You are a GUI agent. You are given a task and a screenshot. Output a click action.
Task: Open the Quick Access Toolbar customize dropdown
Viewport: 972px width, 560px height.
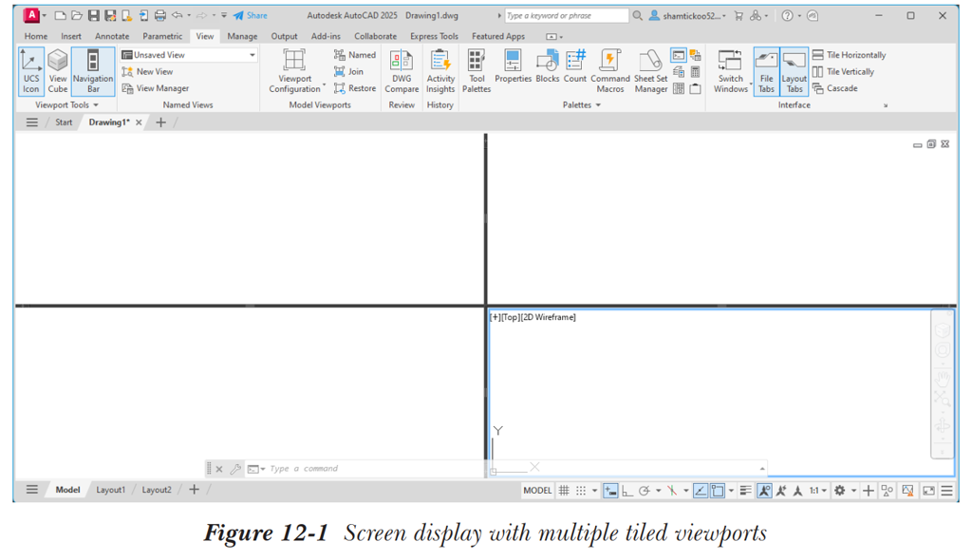(x=224, y=15)
